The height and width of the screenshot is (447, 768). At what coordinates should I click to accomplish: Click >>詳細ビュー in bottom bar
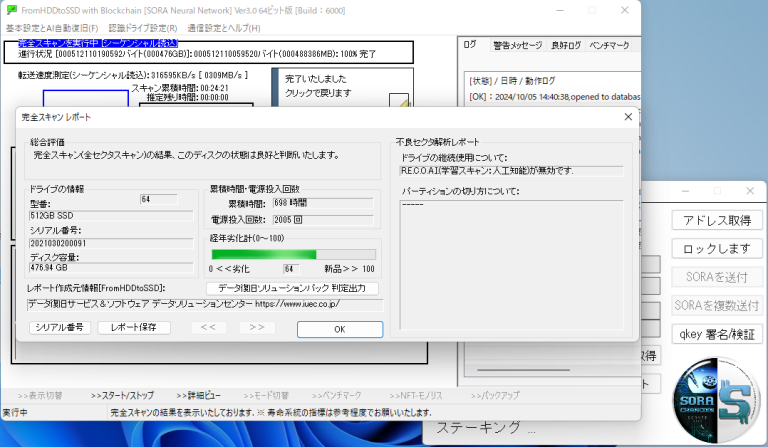198,395
